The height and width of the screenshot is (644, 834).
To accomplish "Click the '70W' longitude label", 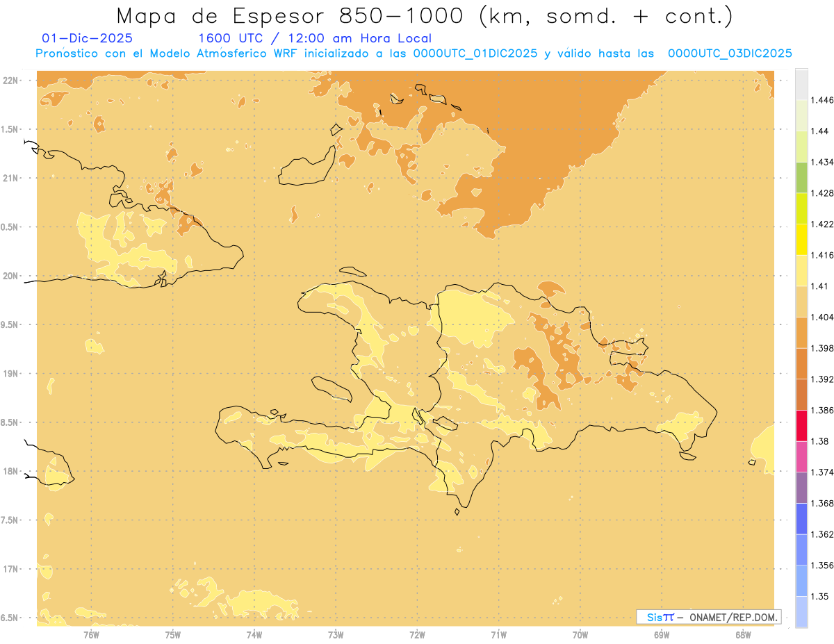I will (x=580, y=635).
